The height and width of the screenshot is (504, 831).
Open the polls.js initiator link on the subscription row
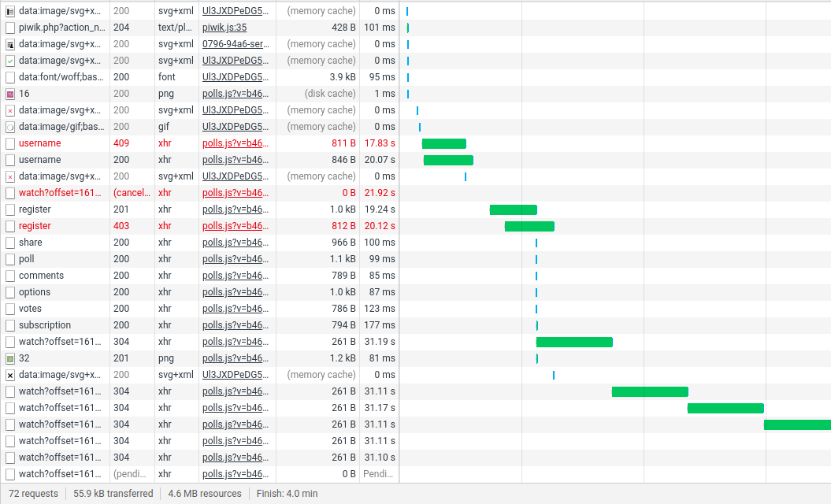[x=236, y=325]
